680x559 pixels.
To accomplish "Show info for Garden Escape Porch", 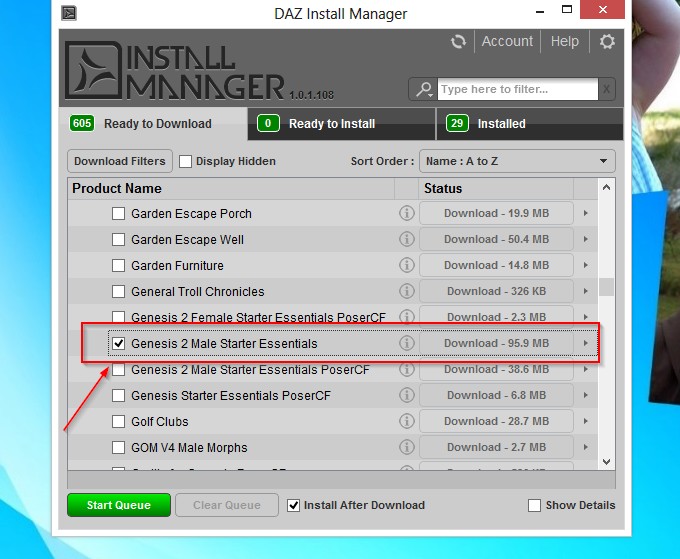I will click(x=406, y=213).
